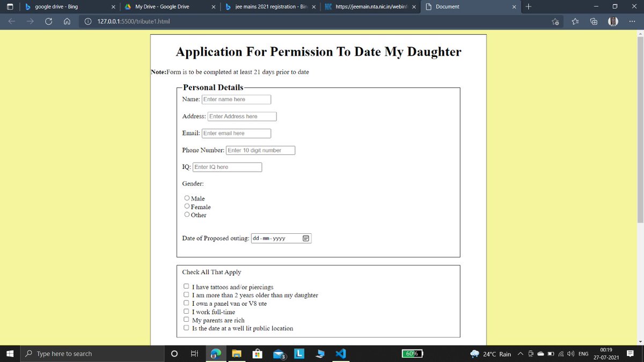Open a new browser tab
Viewport: 644px width, 362px height.
pos(529,6)
